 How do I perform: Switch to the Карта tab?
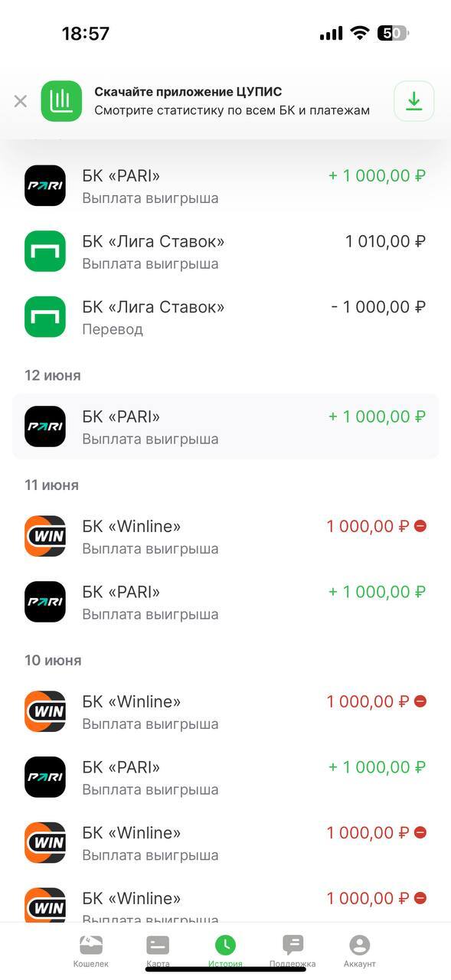158,952
